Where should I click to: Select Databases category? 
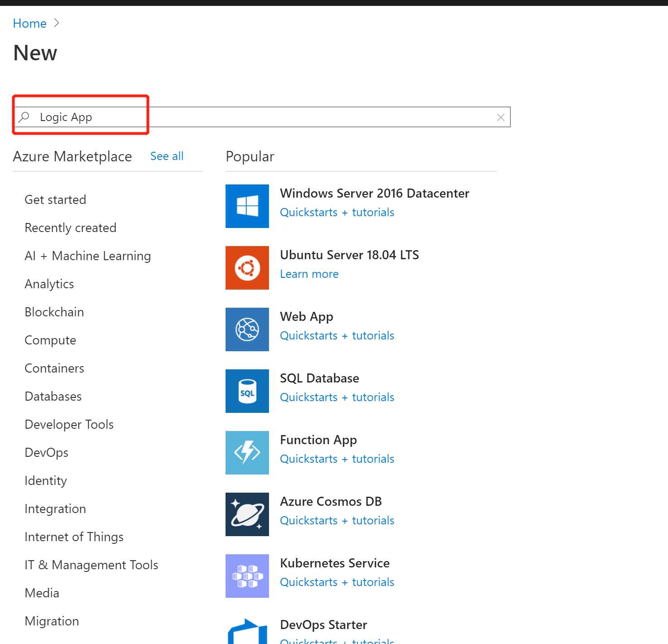click(53, 397)
